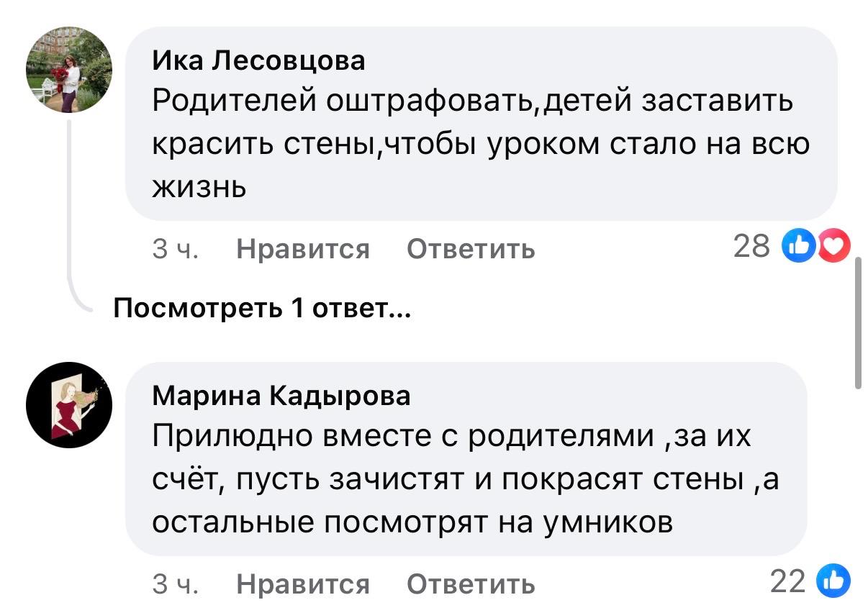The image size is (868, 613).
Task: Click the 3 ч. timestamp under Марина Кадырова's comment
Action: click(x=176, y=584)
